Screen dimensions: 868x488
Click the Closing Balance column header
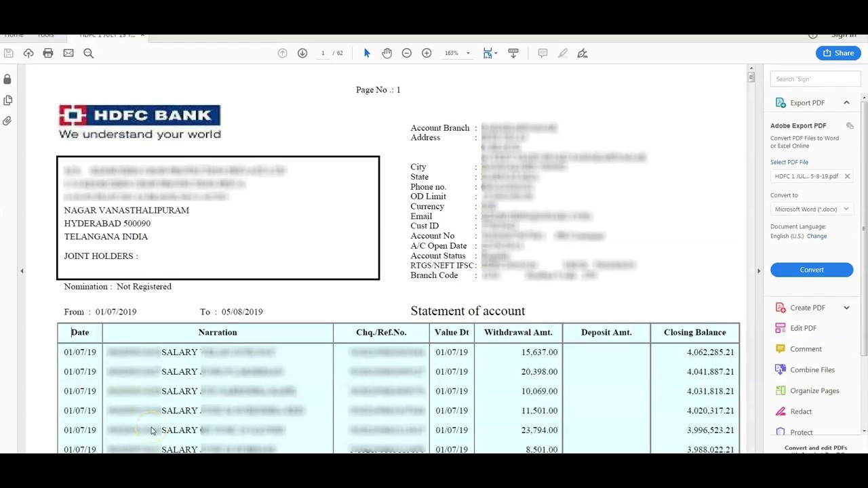click(x=694, y=332)
